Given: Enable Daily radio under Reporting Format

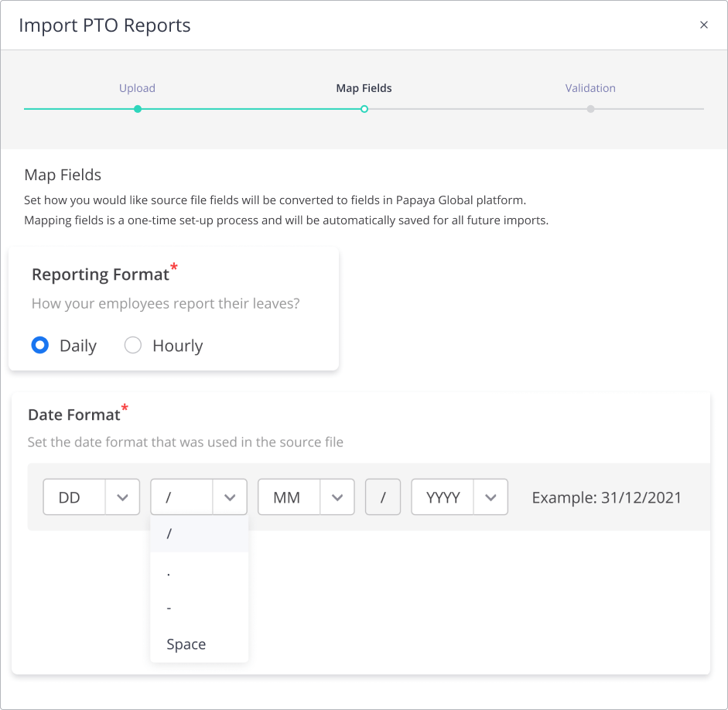Looking at the screenshot, I should (x=39, y=345).
